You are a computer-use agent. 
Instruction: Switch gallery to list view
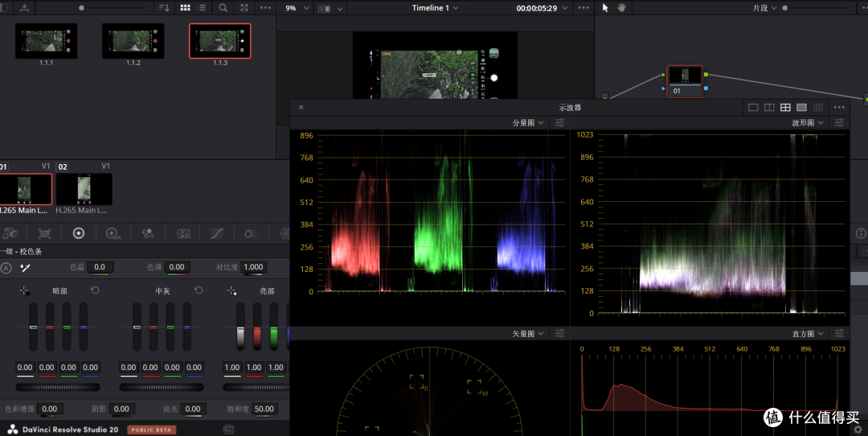click(202, 8)
